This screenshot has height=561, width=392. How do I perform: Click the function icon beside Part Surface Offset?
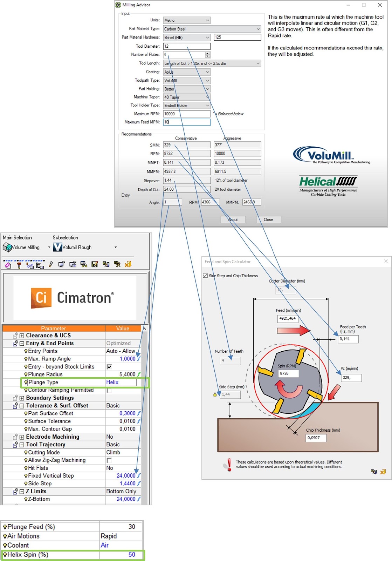(139, 413)
